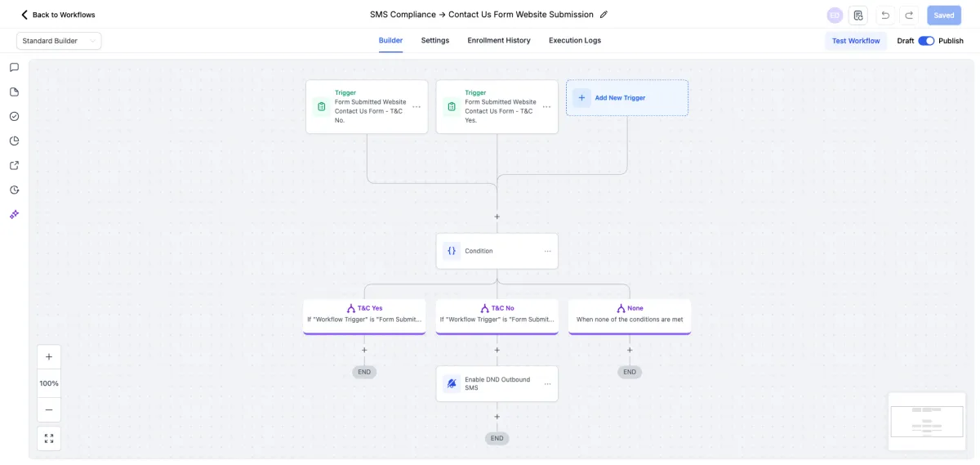
Task: Zoom in the canvas with plus button
Action: [x=49, y=357]
